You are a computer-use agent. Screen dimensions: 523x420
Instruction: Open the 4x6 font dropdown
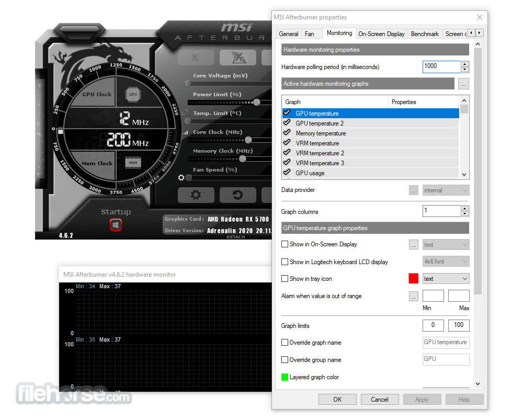(446, 261)
